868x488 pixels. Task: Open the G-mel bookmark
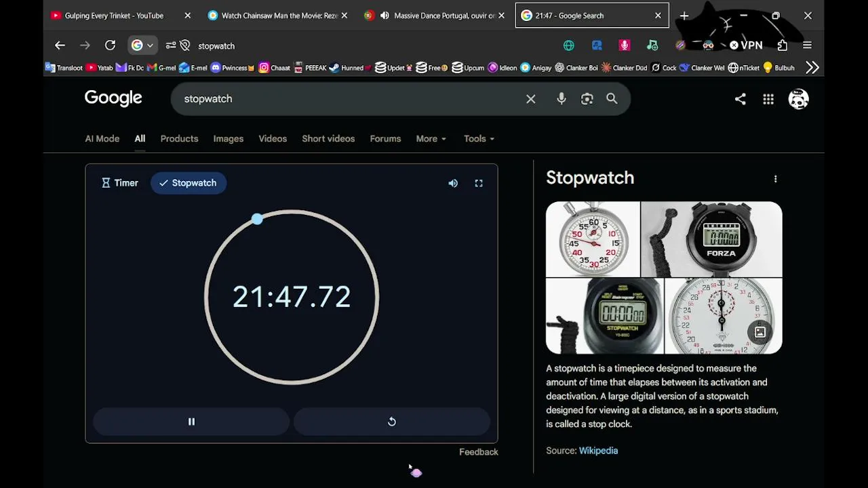(161, 68)
